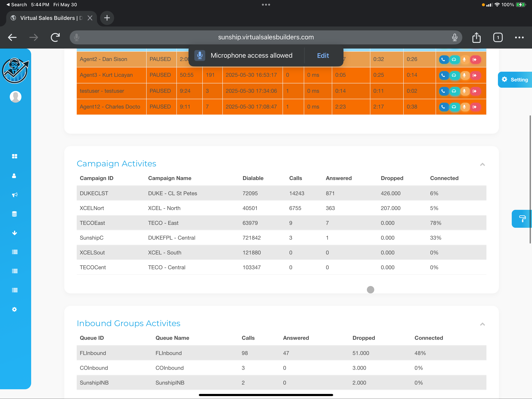The width and height of the screenshot is (532, 399).
Task: Collapse the Campaign Activites panel
Action: pyautogui.click(x=482, y=165)
